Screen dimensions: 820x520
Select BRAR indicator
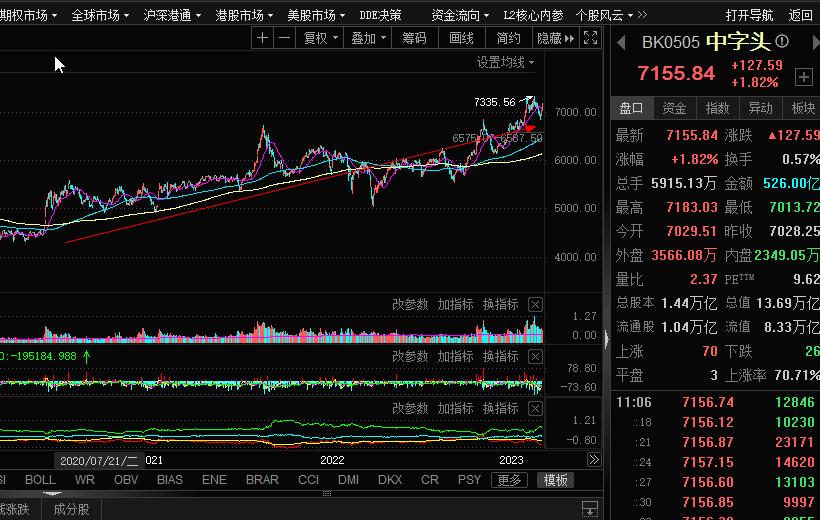tap(262, 480)
